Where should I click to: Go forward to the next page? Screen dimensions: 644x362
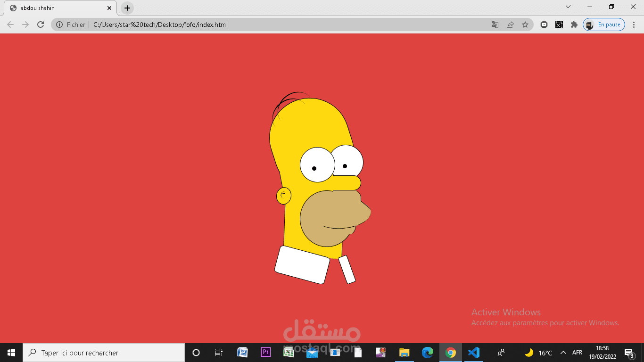[x=25, y=25]
